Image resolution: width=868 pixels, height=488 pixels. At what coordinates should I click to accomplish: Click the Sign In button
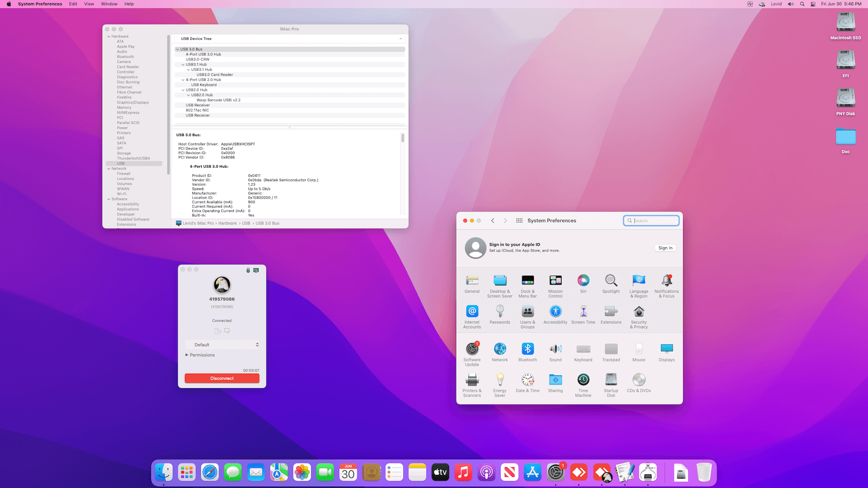[x=665, y=248]
